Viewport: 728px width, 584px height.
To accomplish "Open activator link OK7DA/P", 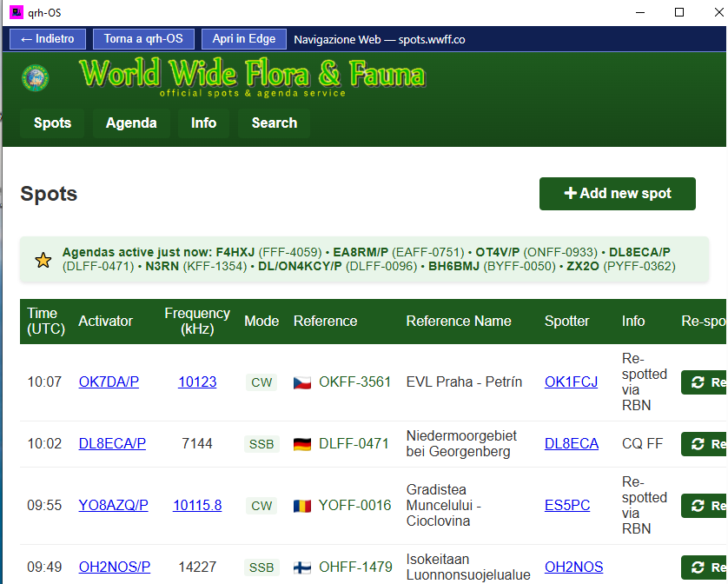I will (x=109, y=382).
